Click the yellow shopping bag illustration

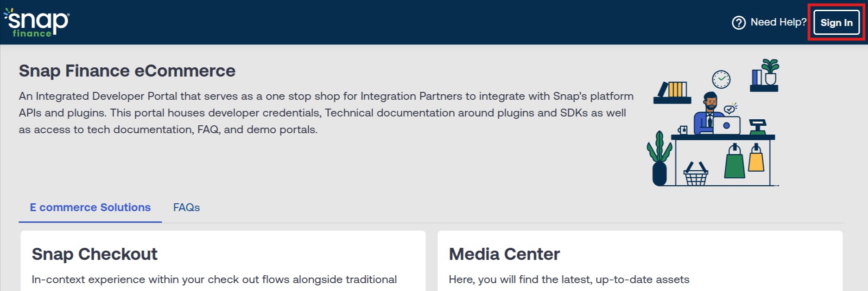coord(756,158)
